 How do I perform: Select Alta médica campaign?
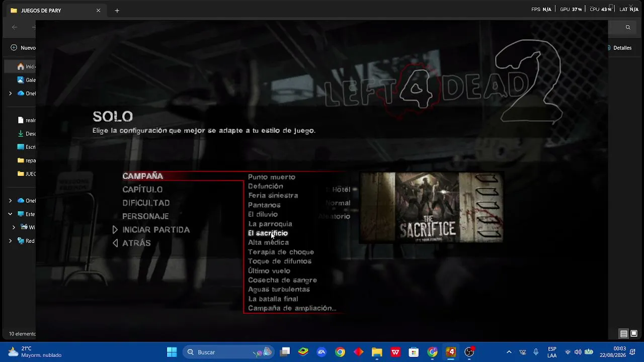[268, 242]
